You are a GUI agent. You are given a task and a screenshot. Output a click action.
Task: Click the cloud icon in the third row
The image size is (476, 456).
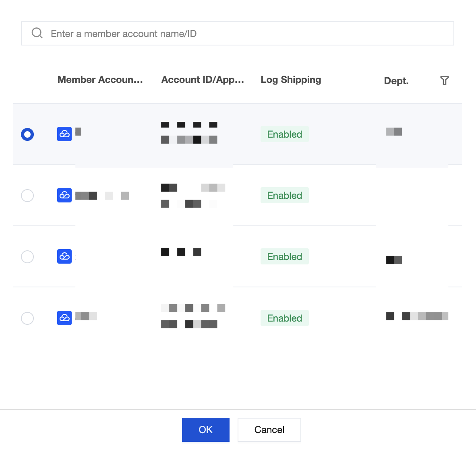[64, 256]
